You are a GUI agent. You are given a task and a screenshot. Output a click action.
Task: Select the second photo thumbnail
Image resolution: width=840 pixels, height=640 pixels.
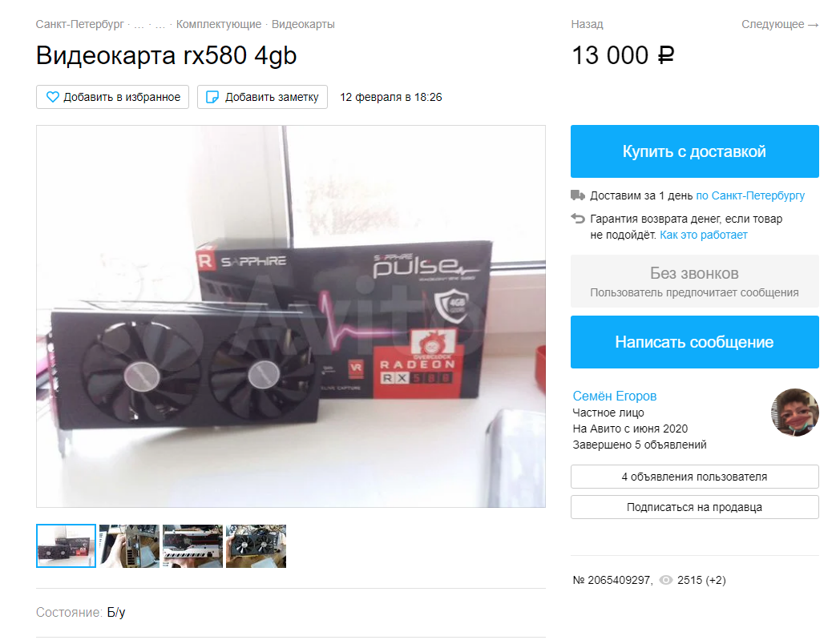[x=130, y=546]
